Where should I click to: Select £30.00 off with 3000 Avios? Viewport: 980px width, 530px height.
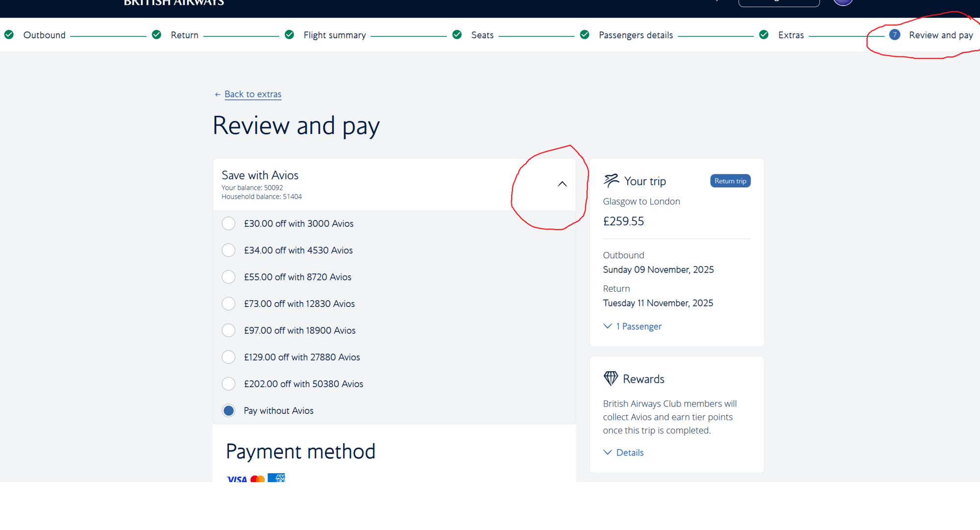(228, 224)
